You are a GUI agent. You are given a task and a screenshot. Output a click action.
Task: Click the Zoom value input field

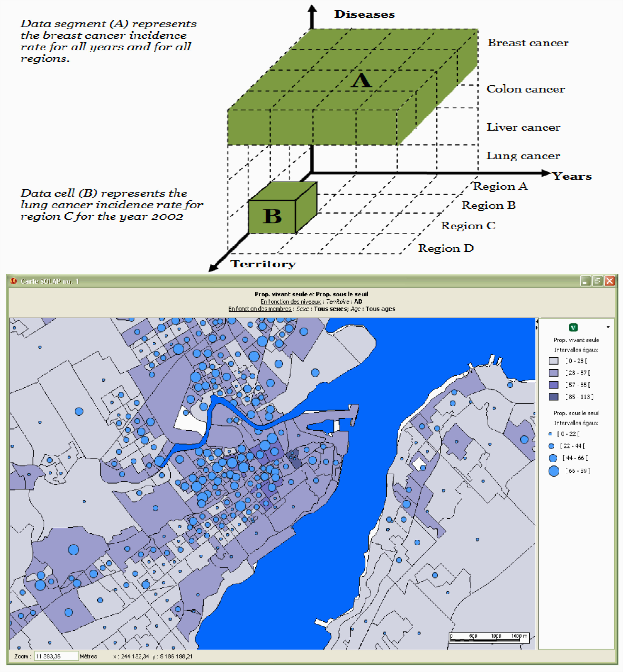point(56,656)
